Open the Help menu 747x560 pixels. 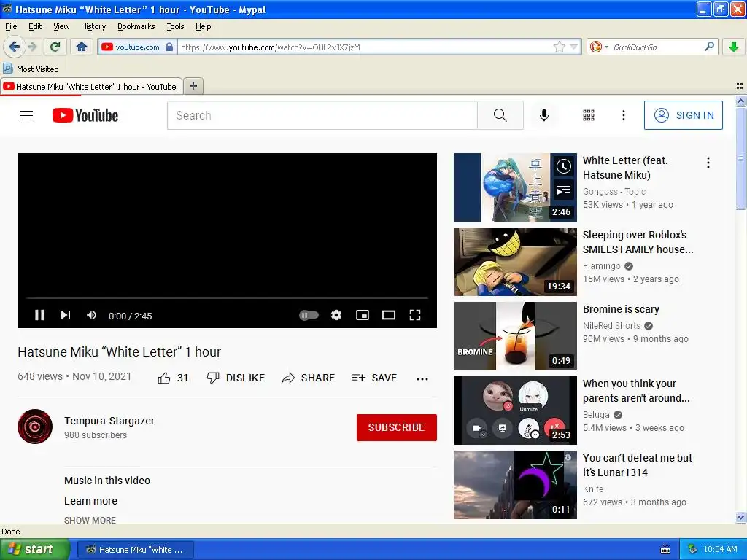(x=203, y=26)
